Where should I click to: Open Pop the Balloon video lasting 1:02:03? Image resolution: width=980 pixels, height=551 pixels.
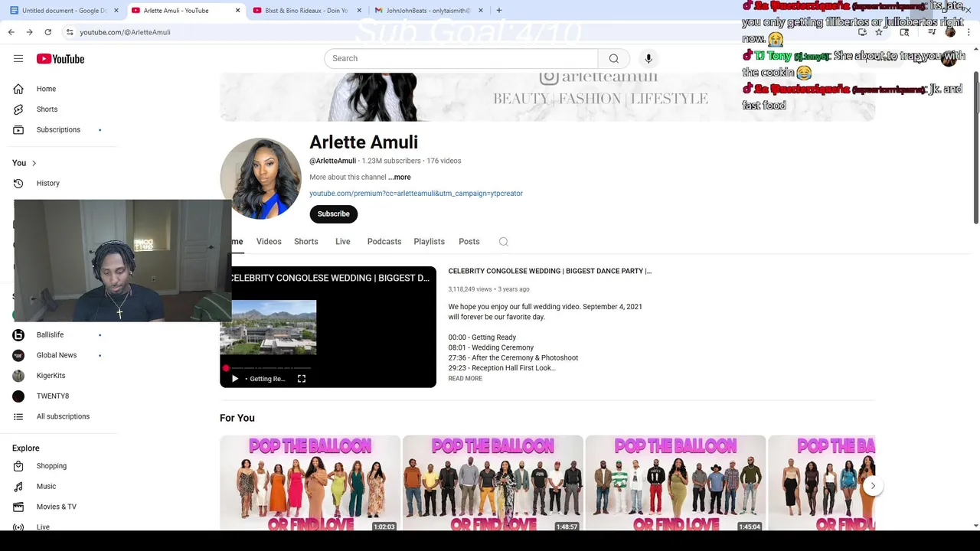coord(310,484)
